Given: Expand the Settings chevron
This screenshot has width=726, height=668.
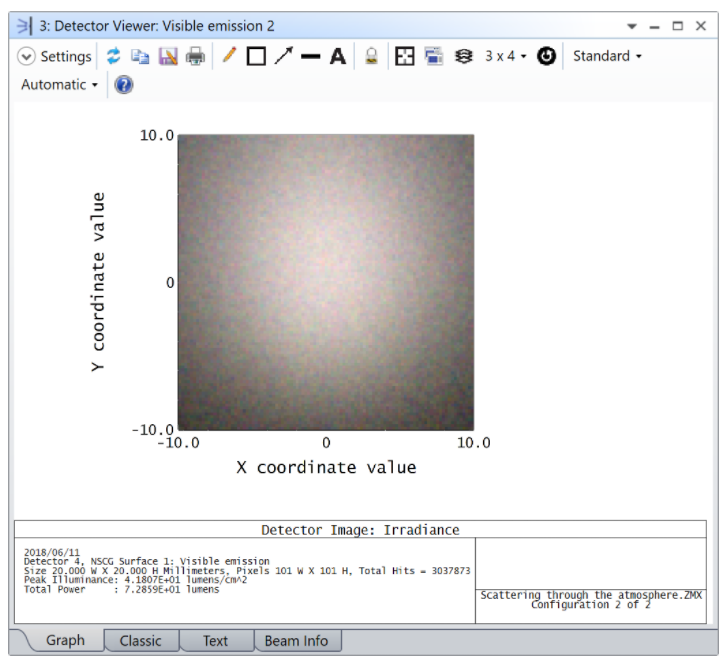Looking at the screenshot, I should [x=27, y=57].
